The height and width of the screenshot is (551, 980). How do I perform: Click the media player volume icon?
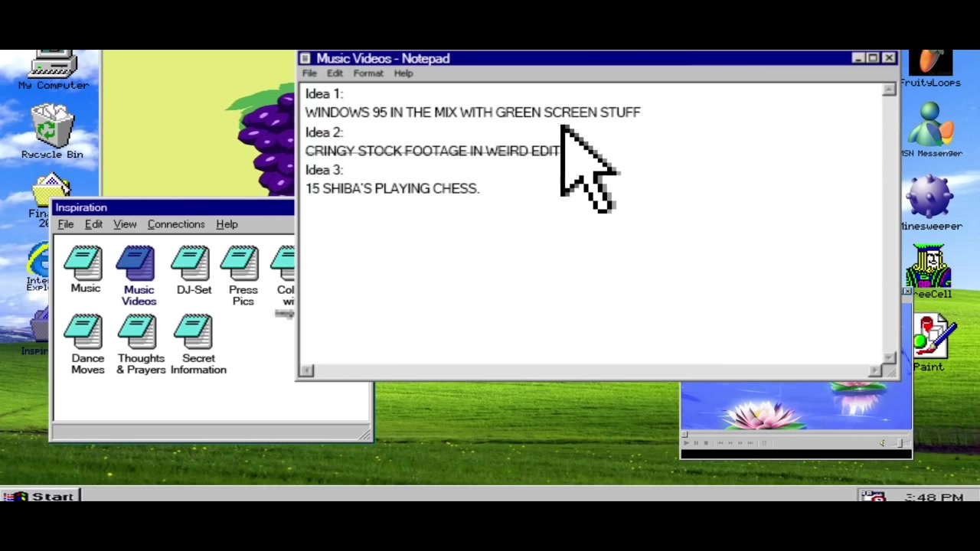click(882, 443)
